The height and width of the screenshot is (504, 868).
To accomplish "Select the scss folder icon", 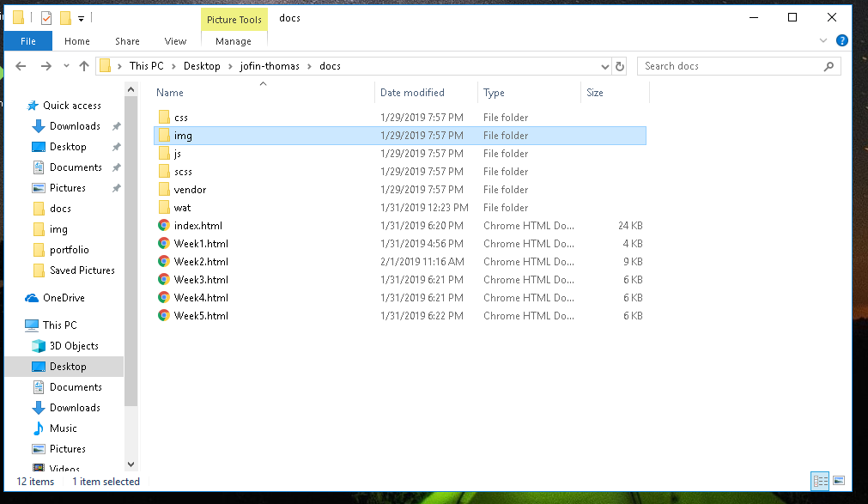I will click(x=164, y=171).
